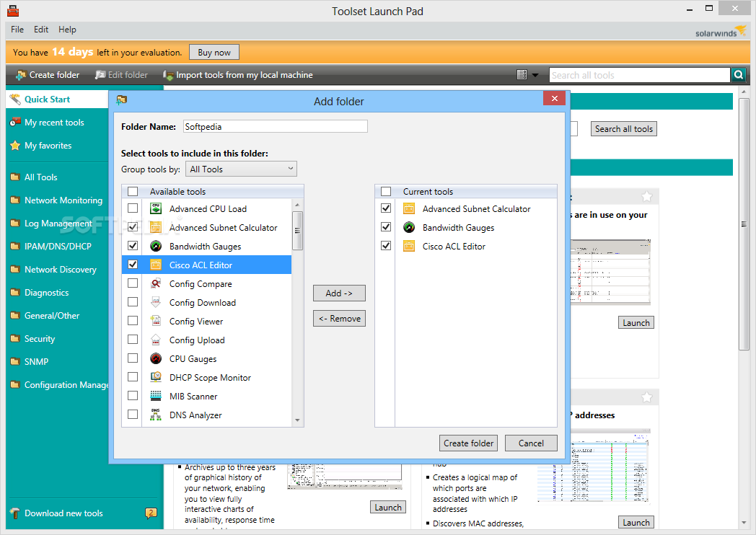Check the MIB Scanner checkbox
This screenshot has width=756, height=535.
pyautogui.click(x=133, y=396)
